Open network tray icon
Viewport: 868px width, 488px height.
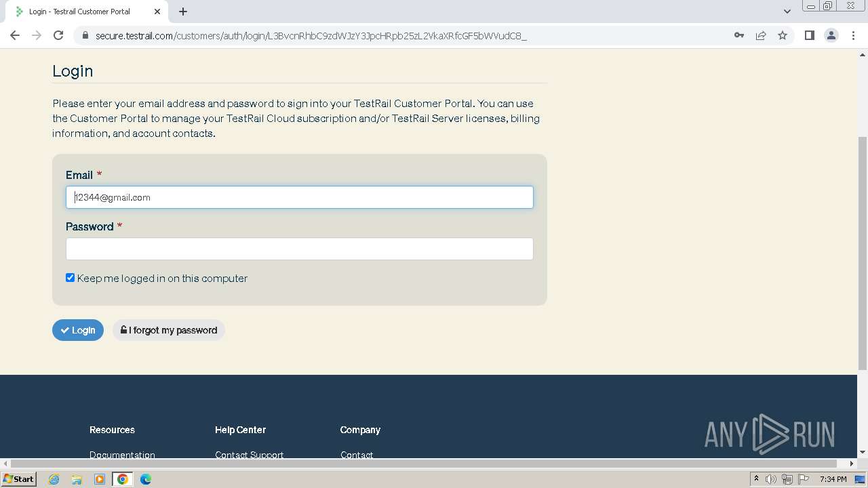click(787, 479)
